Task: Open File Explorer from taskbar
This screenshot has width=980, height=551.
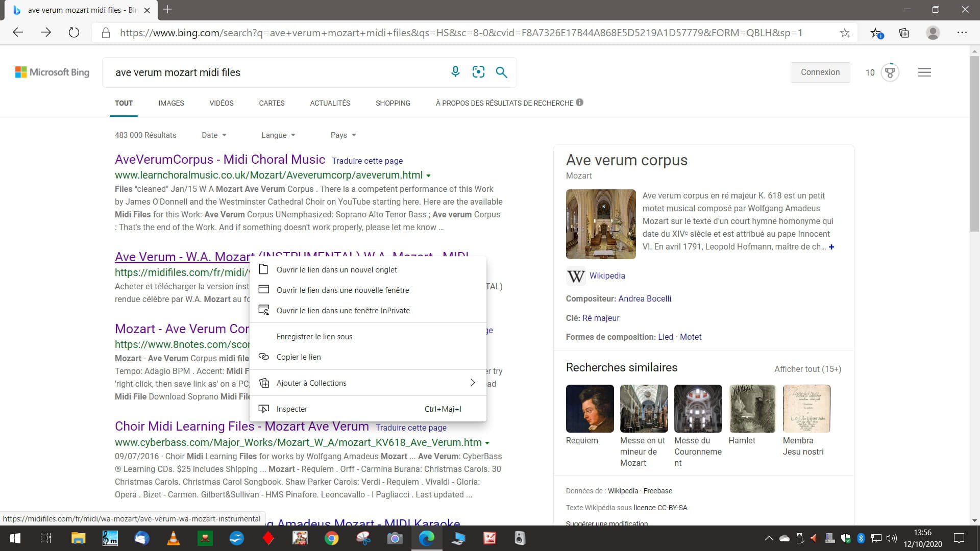Action: click(78, 538)
